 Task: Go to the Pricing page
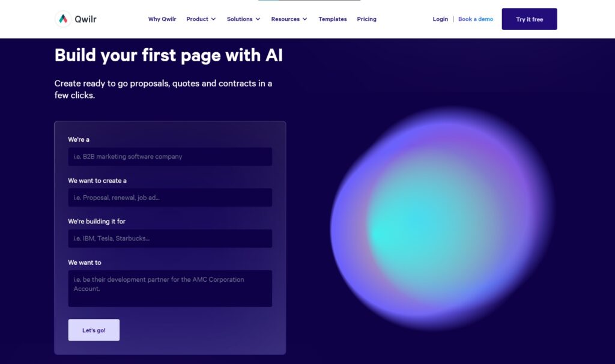coord(366,19)
